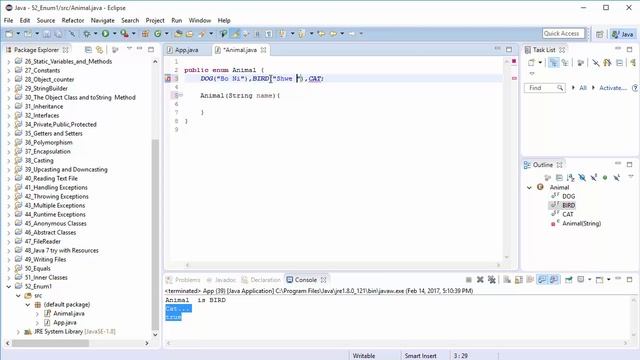Viewport: 640px width, 360px height.
Task: Select App.java in Package Explorer
Action: (64, 322)
